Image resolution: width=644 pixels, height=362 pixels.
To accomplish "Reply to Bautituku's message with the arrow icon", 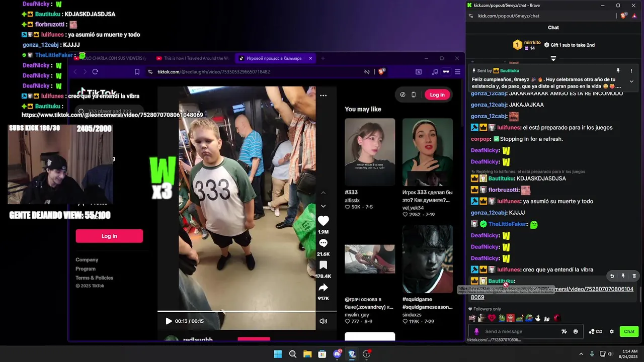I will [612, 276].
